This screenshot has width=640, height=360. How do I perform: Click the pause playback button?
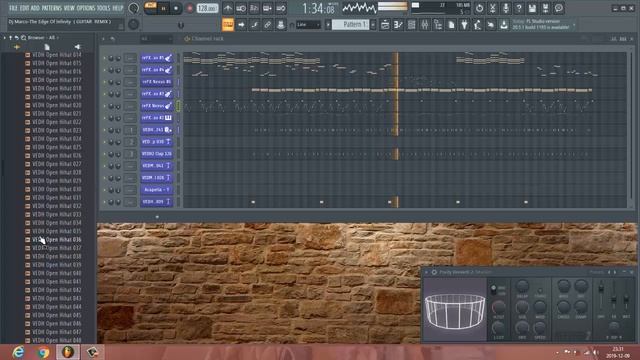(164, 8)
